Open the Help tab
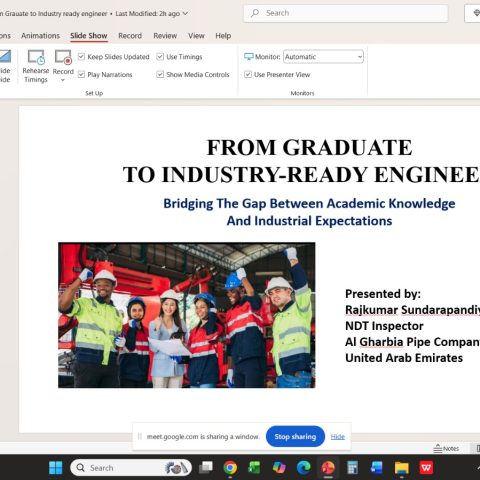The height and width of the screenshot is (480, 480). pos(223,36)
